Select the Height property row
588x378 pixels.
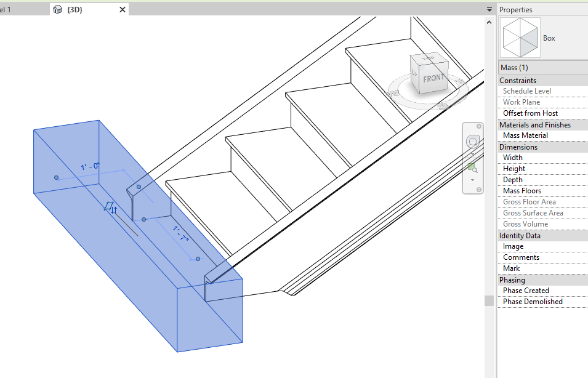[543, 169]
